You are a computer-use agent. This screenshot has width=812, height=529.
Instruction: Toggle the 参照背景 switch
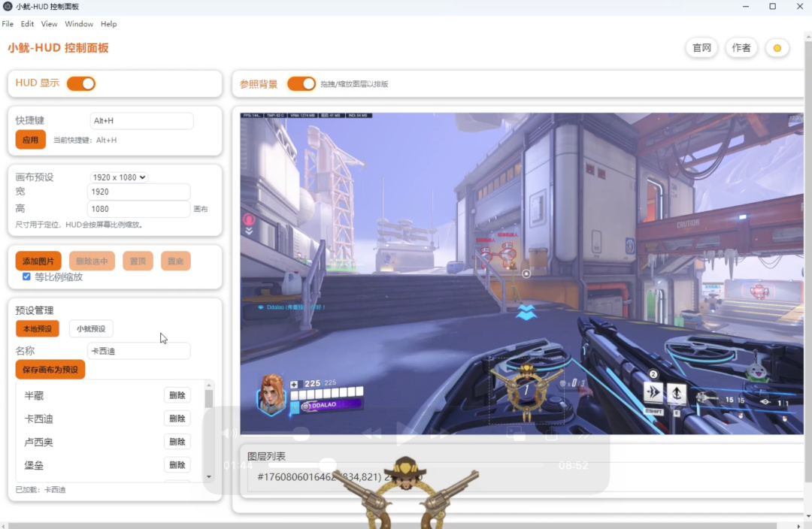[301, 84]
